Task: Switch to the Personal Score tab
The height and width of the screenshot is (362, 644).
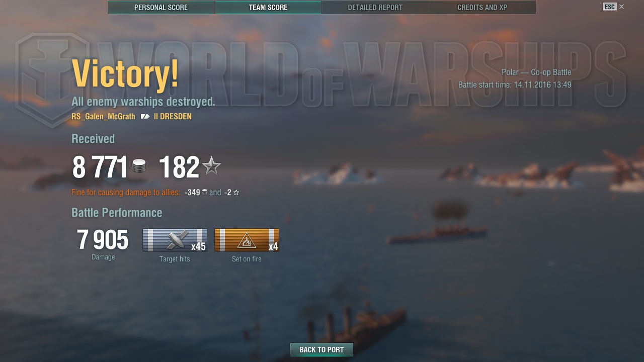Action: click(161, 8)
